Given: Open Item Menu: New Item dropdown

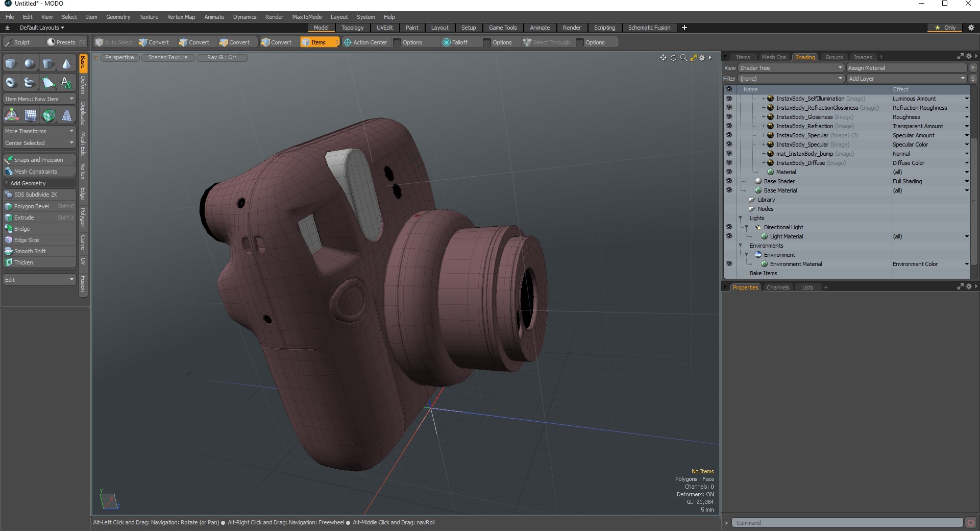Looking at the screenshot, I should [x=40, y=99].
